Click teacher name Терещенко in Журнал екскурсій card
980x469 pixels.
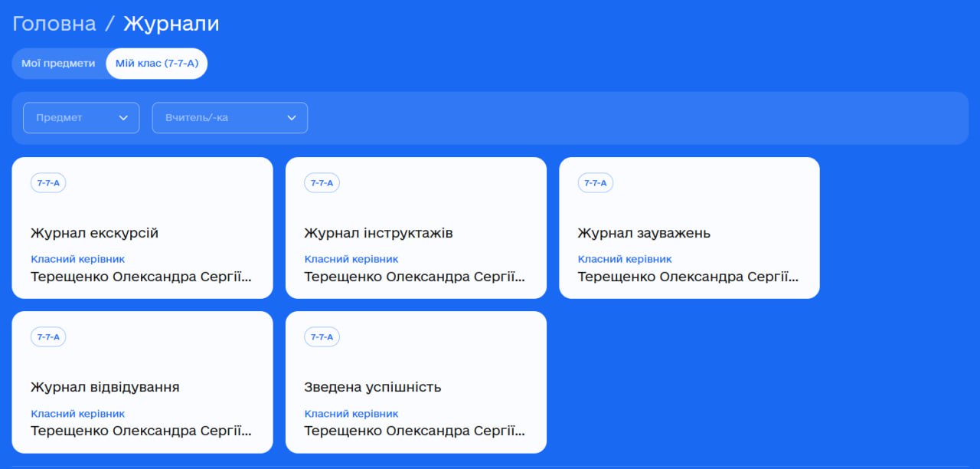pos(141,277)
